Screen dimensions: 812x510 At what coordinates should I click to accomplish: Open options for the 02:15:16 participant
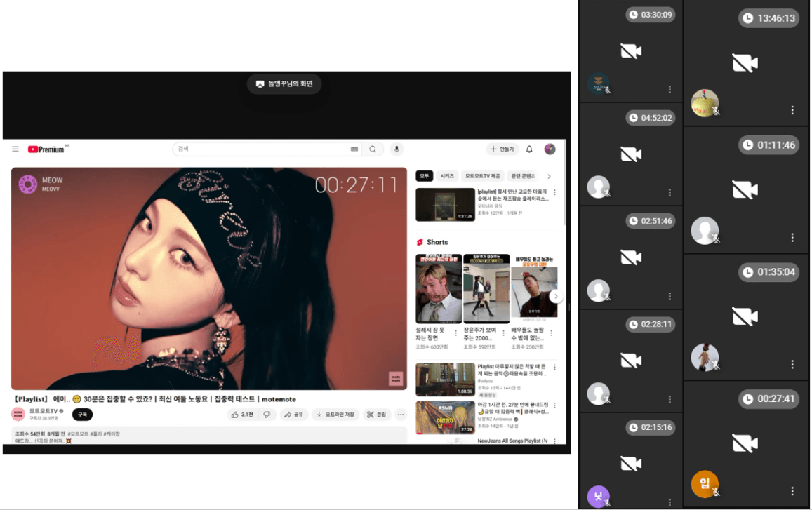(670, 502)
